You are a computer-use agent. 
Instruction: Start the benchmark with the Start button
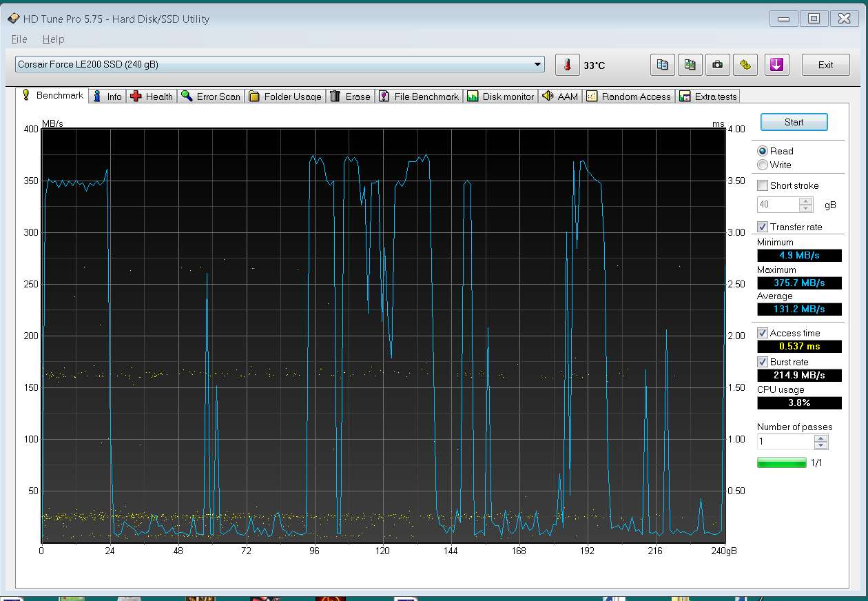794,122
